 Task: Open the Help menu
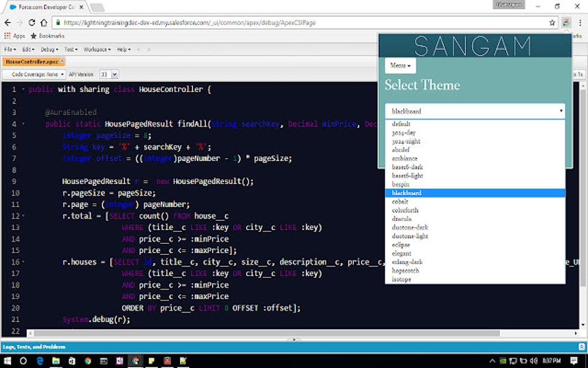click(124, 50)
